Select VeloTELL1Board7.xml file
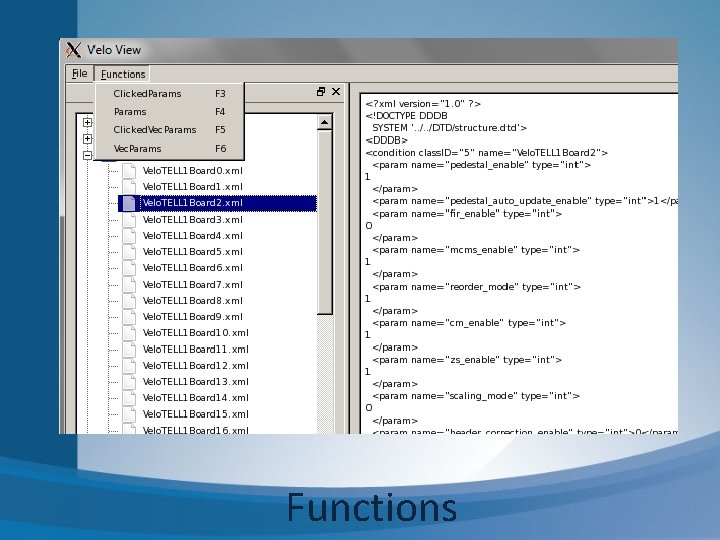 [x=192, y=285]
